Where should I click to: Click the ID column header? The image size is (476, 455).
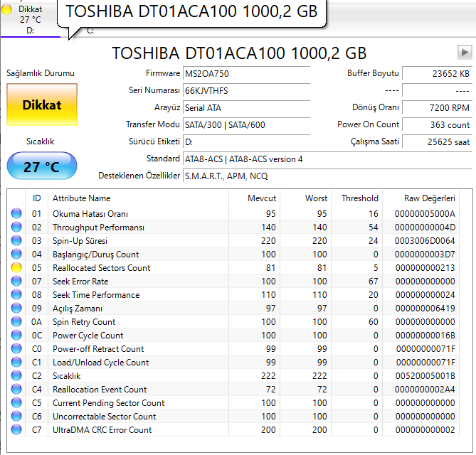(x=36, y=198)
